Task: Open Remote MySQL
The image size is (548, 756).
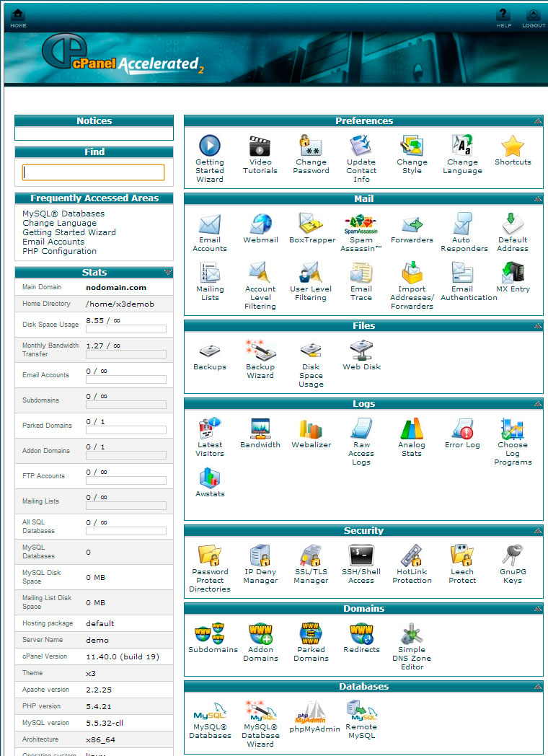Action: coord(361,712)
